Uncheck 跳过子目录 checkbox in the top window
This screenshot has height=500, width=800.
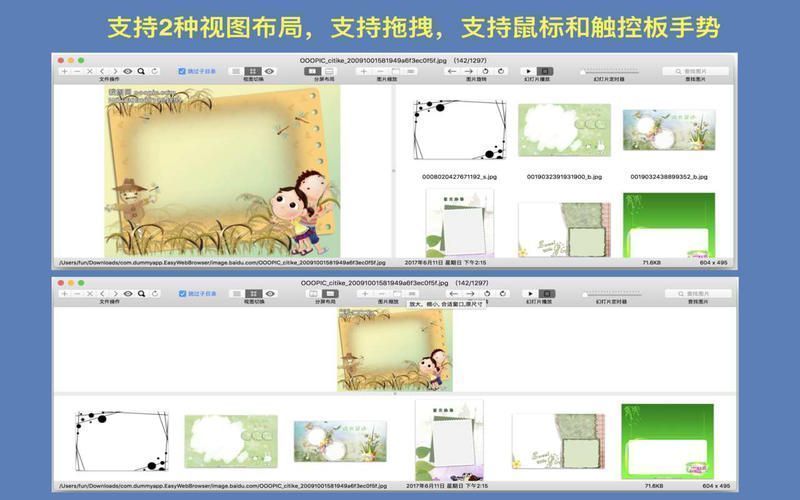click(x=182, y=72)
